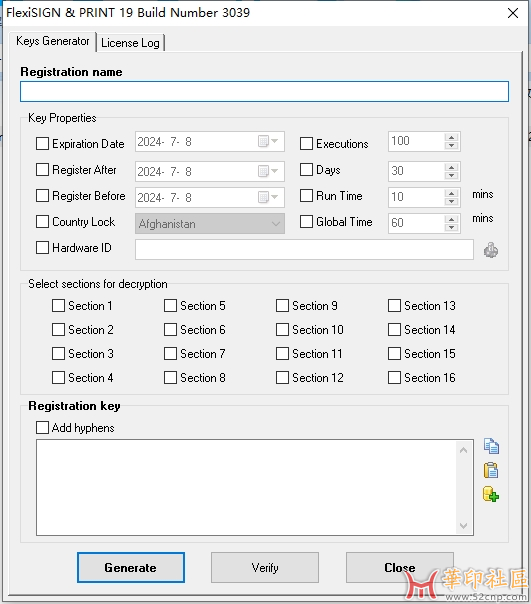
Task: Tick the Section 7 checkbox
Action: (170, 354)
